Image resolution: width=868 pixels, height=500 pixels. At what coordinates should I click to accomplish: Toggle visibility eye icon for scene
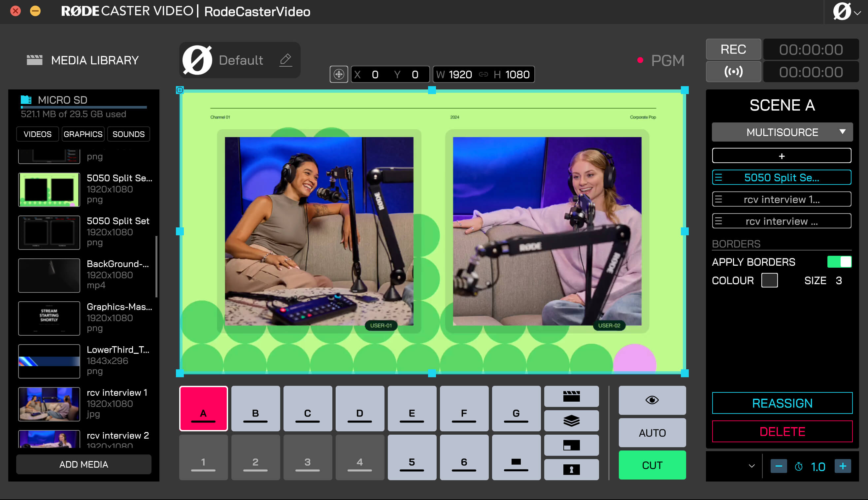(652, 400)
